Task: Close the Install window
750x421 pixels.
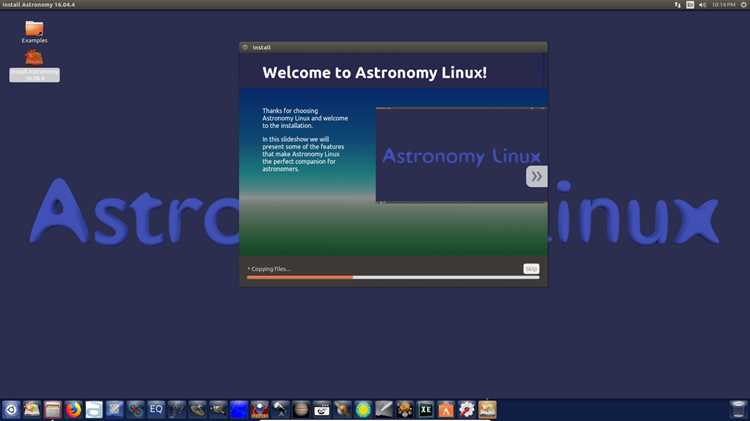Action: point(245,47)
